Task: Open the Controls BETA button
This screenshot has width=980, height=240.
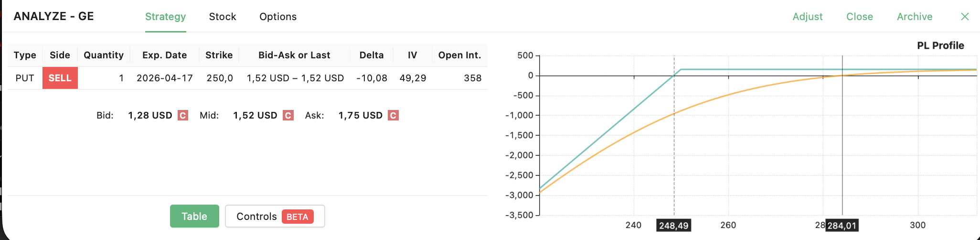Action: pos(275,217)
